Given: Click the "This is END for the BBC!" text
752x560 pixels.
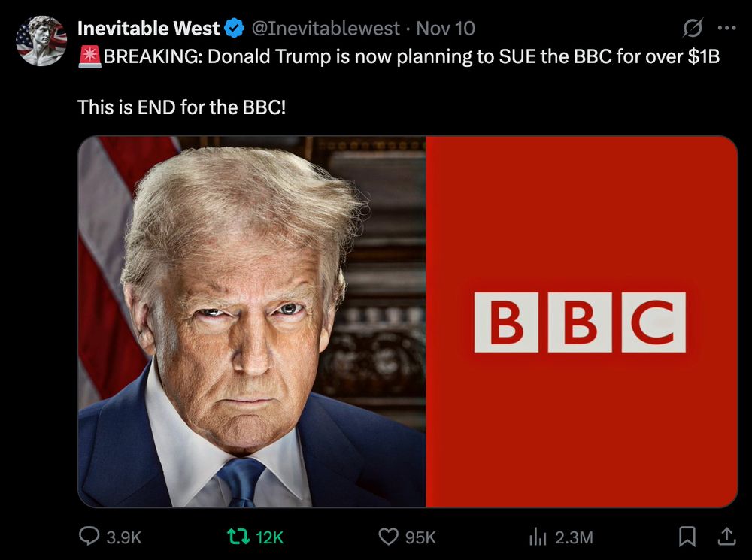Looking at the screenshot, I should [x=182, y=107].
